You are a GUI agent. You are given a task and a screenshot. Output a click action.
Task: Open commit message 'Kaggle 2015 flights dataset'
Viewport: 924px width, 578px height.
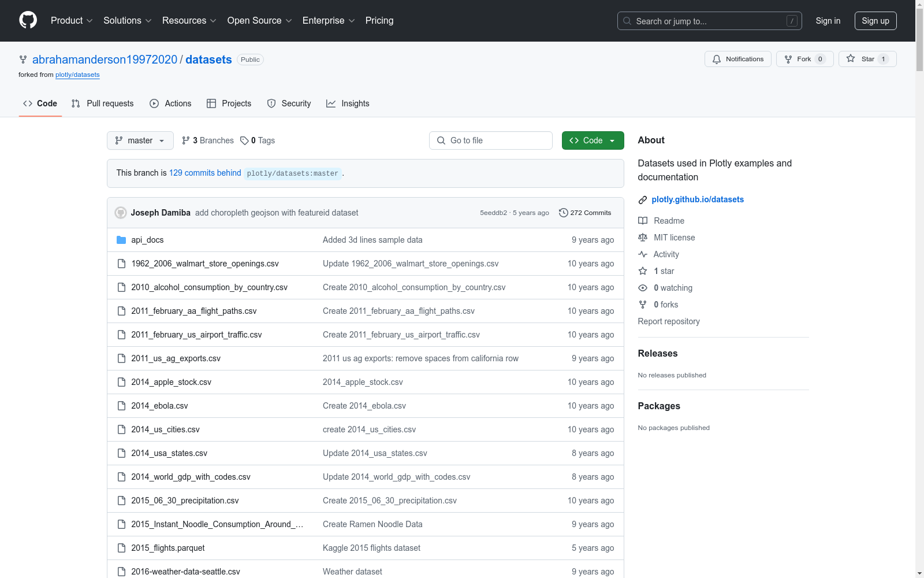tap(371, 548)
